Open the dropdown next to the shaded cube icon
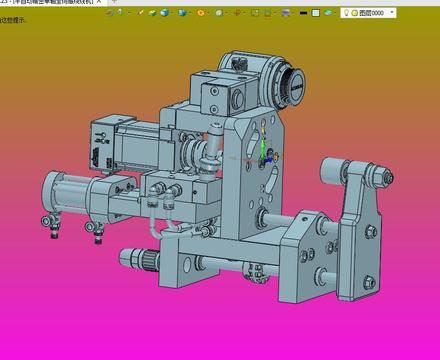This screenshot has height=360, width=440. 171,13
